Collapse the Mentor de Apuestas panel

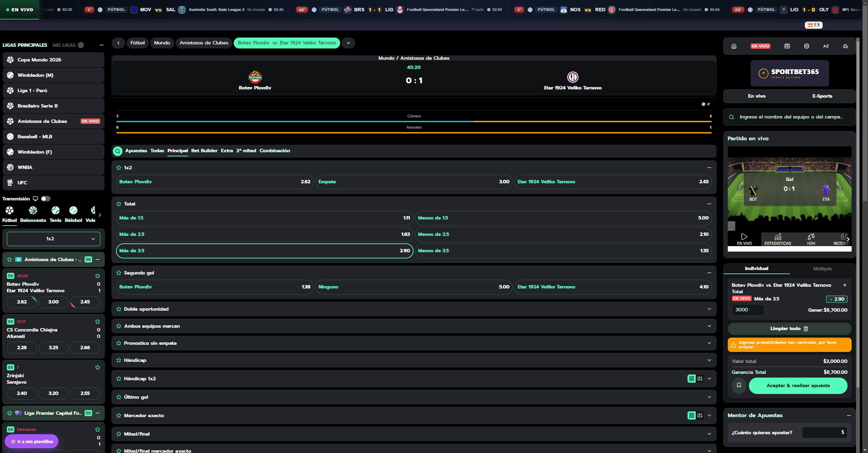click(849, 415)
